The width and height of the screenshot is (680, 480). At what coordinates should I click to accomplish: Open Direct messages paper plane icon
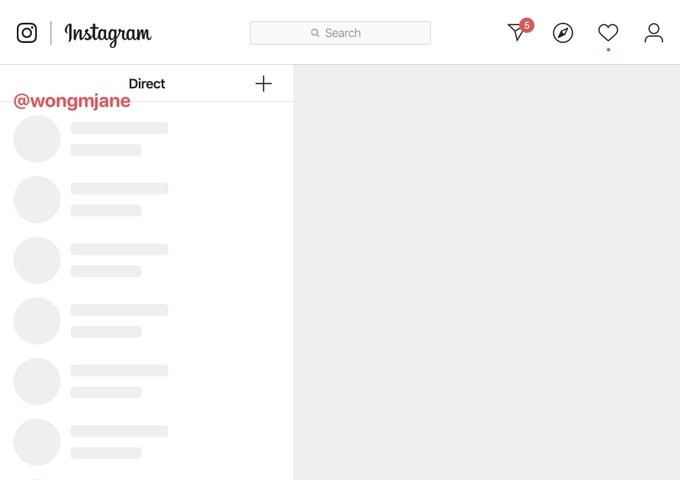517,33
